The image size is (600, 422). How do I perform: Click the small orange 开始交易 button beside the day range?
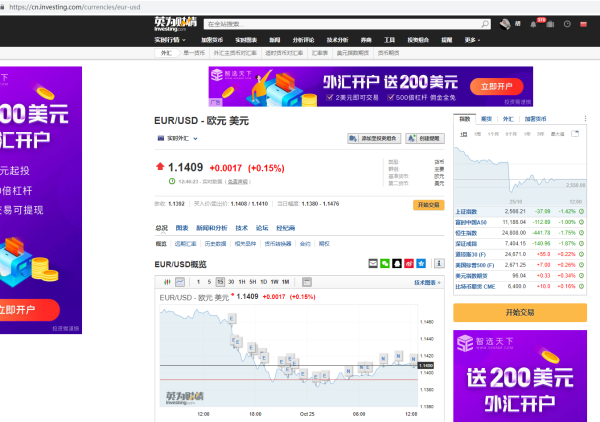429,205
